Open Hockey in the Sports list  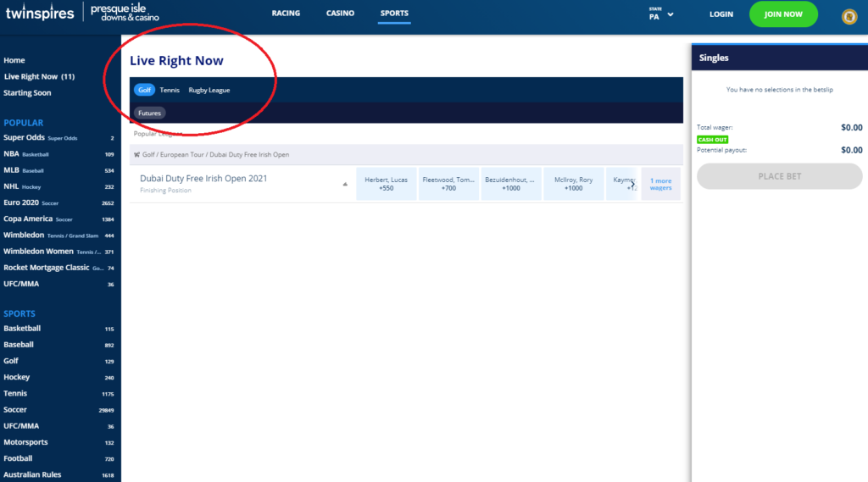point(58,377)
